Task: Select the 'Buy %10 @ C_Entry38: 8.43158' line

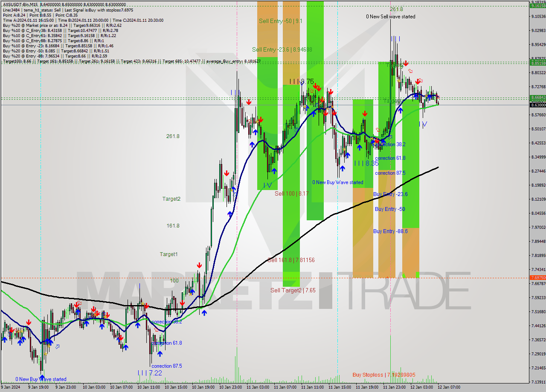Action: pyautogui.click(x=60, y=30)
